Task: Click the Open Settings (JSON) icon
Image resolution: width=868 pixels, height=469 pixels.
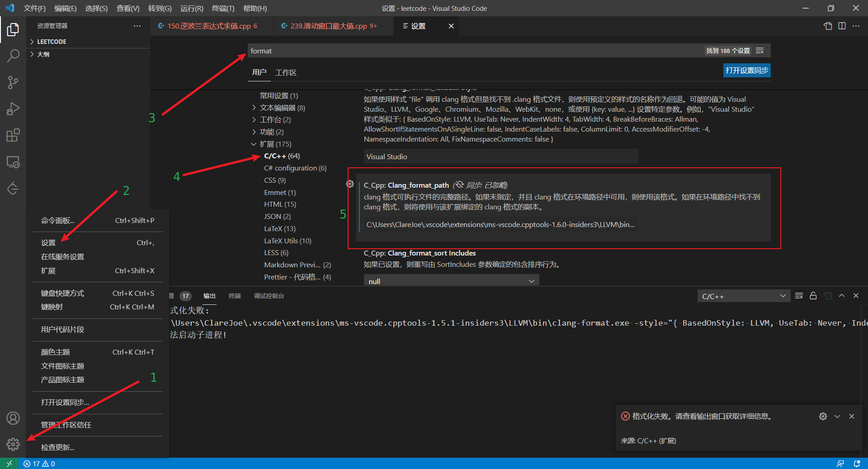Action: [x=828, y=26]
